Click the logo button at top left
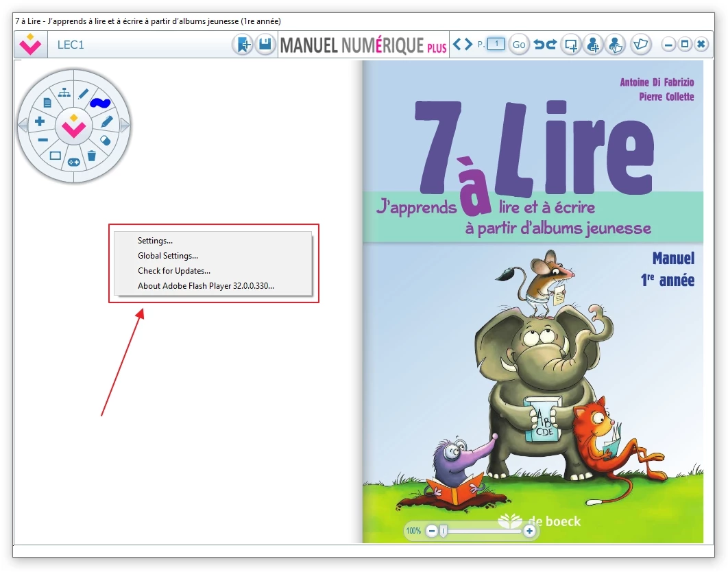The height and width of the screenshot is (572, 728). 31,45
